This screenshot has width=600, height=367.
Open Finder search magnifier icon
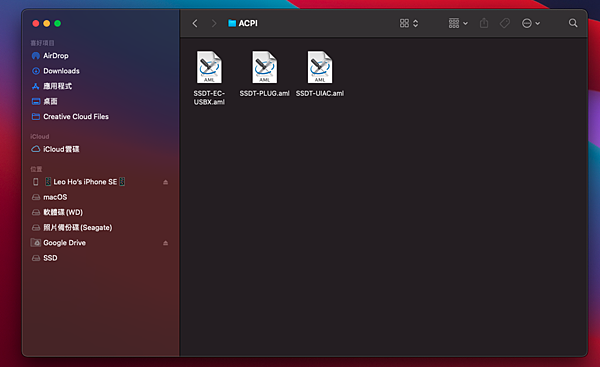[x=573, y=23]
